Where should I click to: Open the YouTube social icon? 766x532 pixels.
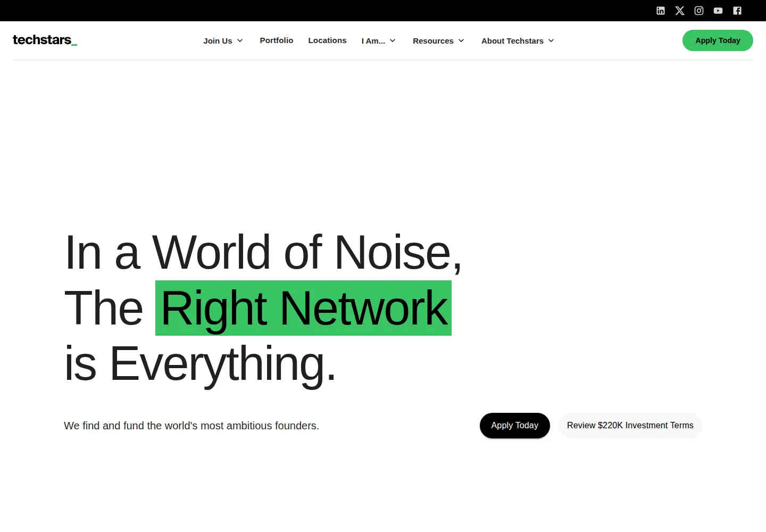click(718, 11)
